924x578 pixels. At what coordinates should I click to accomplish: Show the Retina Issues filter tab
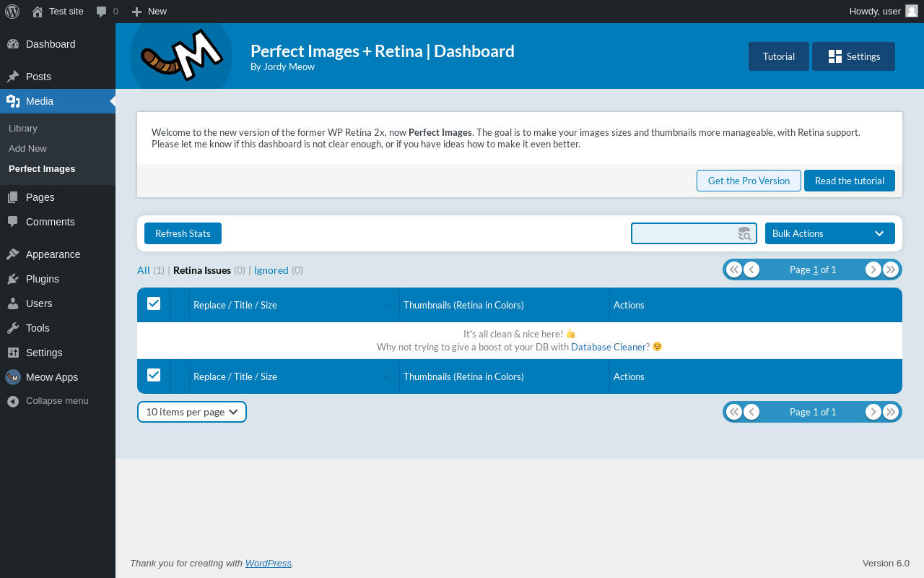[202, 270]
